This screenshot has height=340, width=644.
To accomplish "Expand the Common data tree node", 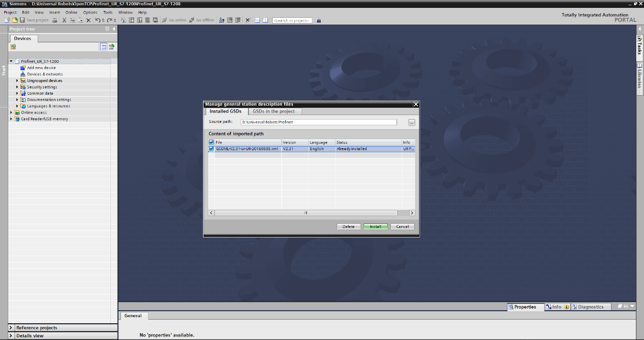I will pos(17,93).
